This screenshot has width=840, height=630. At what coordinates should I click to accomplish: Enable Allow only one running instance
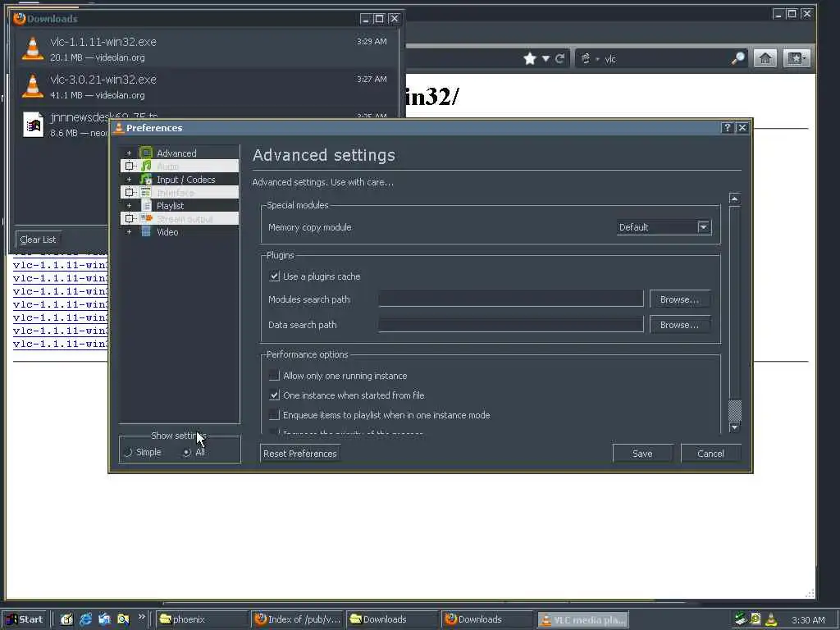point(274,376)
